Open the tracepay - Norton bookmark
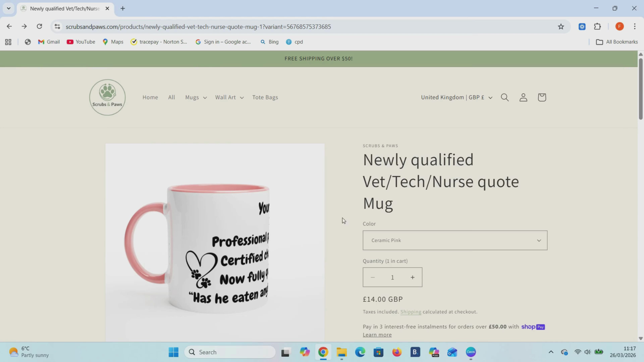Screen dimensions: 644x362 [x=159, y=42]
